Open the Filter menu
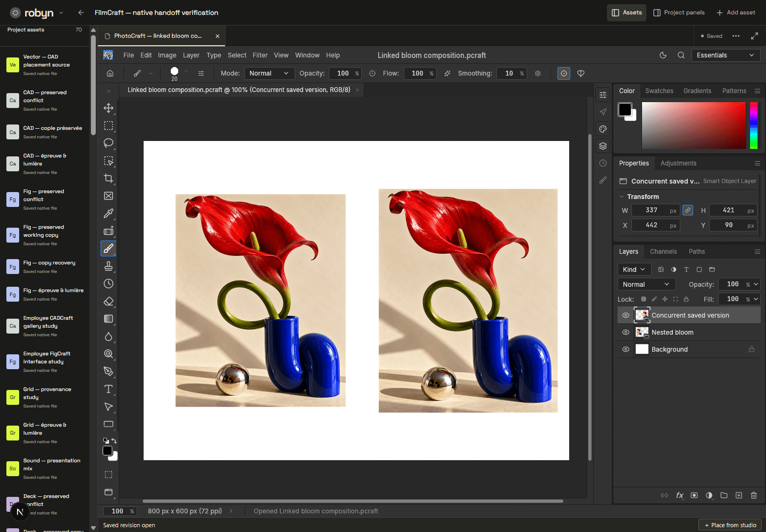Image resolution: width=766 pixels, height=532 pixels. pos(260,55)
